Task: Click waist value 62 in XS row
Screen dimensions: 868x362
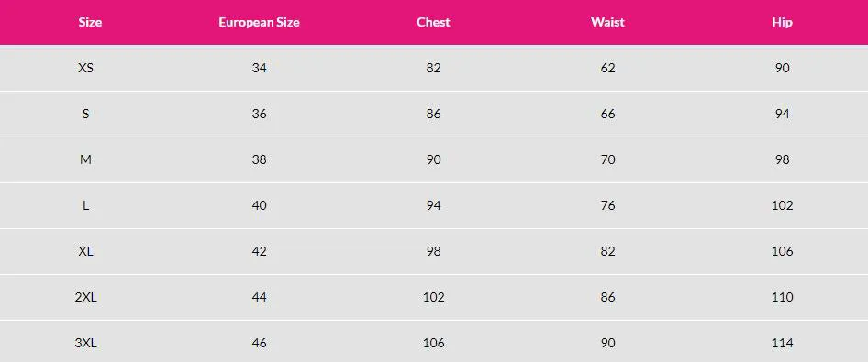Action: (607, 68)
